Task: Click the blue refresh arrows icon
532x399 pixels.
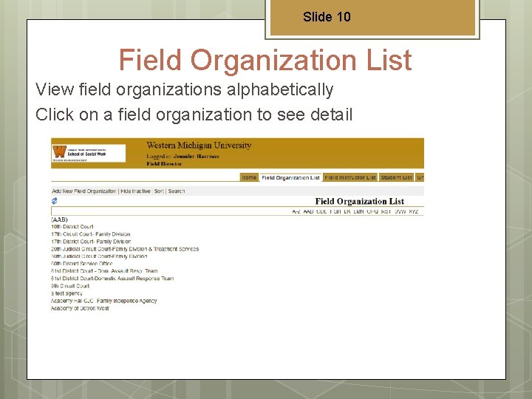Action: 54,201
